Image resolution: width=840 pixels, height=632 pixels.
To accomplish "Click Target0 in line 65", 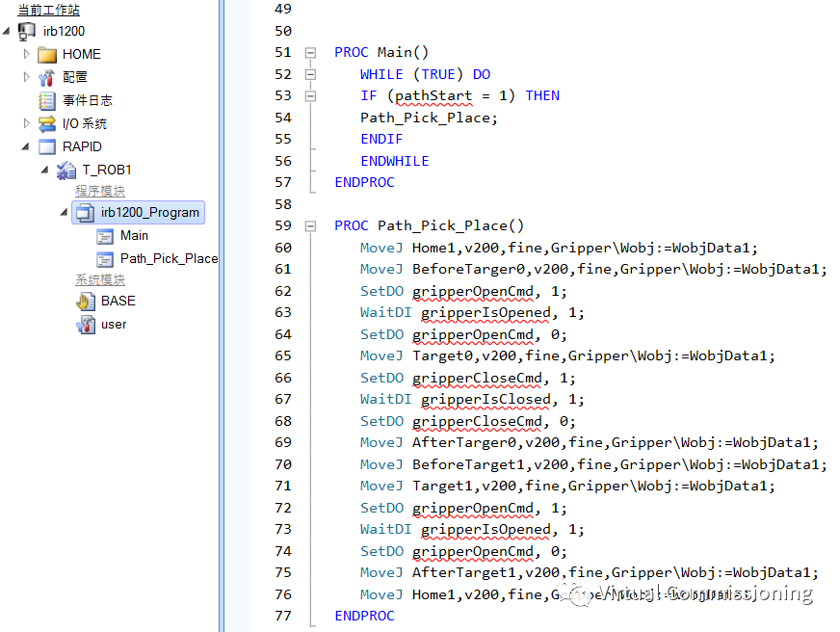I will pyautogui.click(x=442, y=356).
